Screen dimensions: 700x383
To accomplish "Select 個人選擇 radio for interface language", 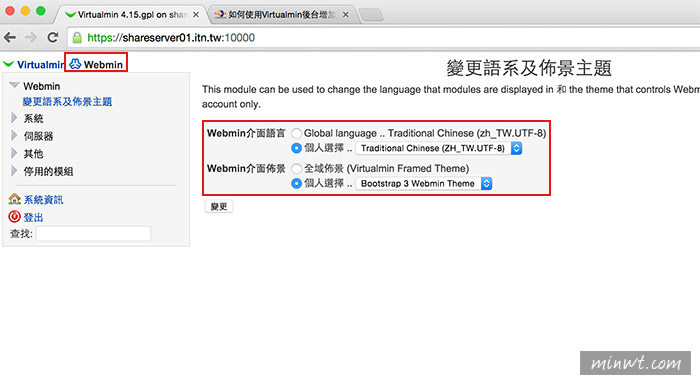I will click(296, 148).
